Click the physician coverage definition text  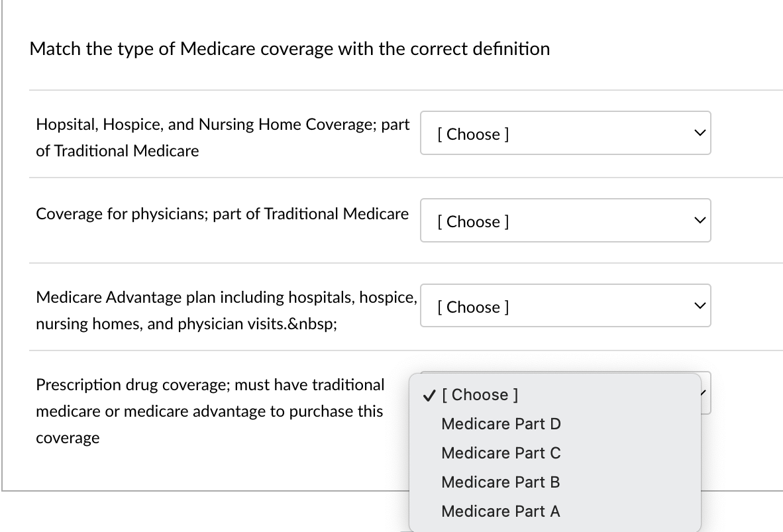point(223,213)
